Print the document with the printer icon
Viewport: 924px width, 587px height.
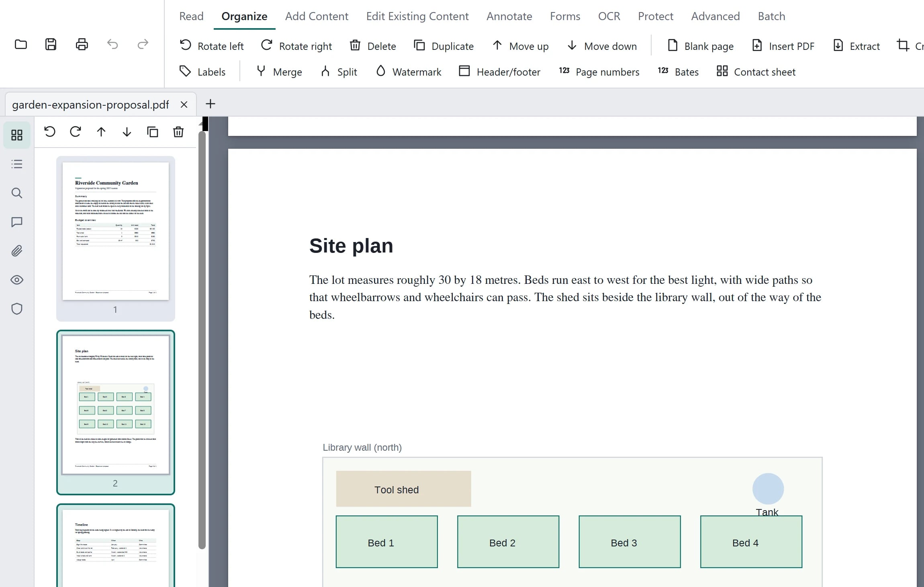pyautogui.click(x=82, y=44)
